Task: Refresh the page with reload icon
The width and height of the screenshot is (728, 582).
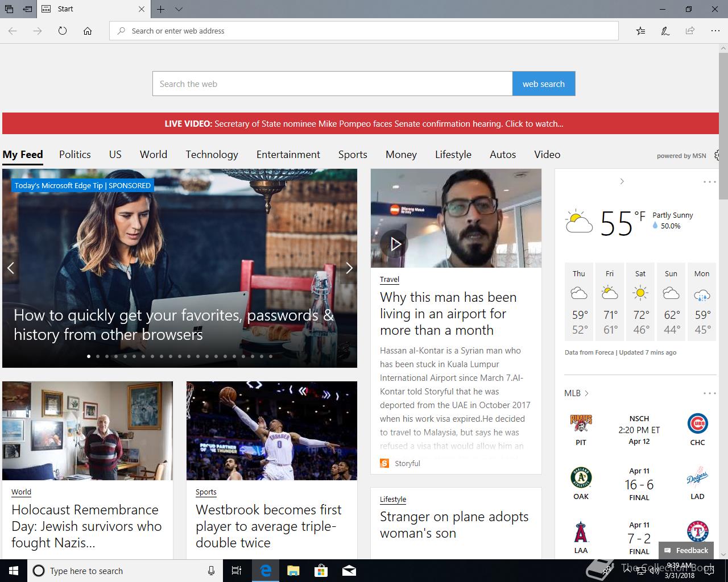Action: click(63, 31)
